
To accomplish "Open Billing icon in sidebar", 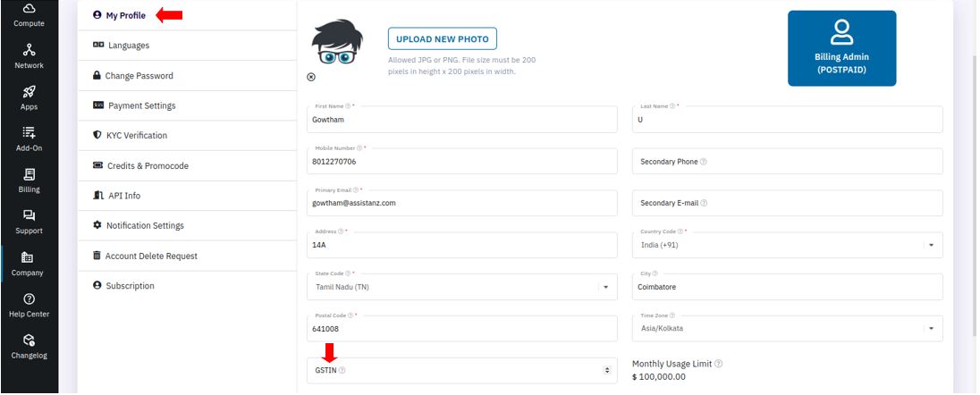I will (x=29, y=173).
